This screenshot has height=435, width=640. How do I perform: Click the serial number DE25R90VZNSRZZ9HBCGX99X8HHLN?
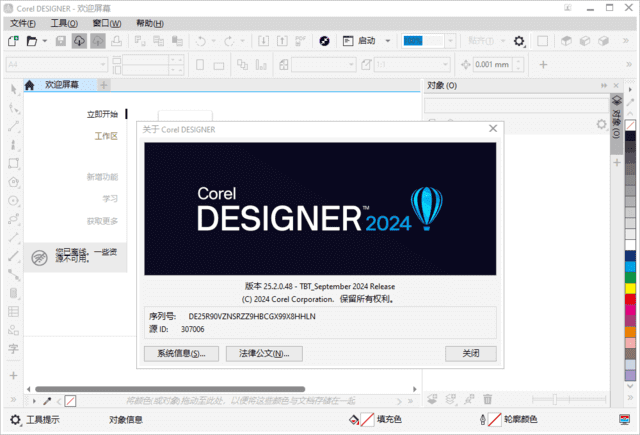pyautogui.click(x=252, y=316)
